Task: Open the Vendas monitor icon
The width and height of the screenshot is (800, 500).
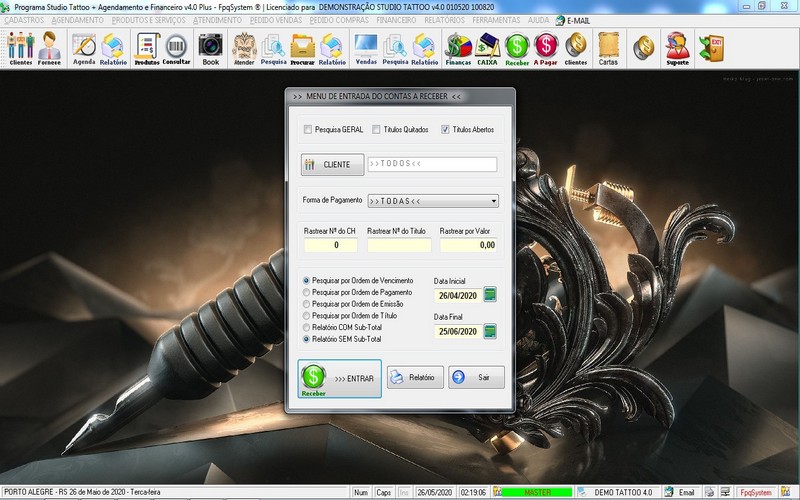Action: click(366, 48)
